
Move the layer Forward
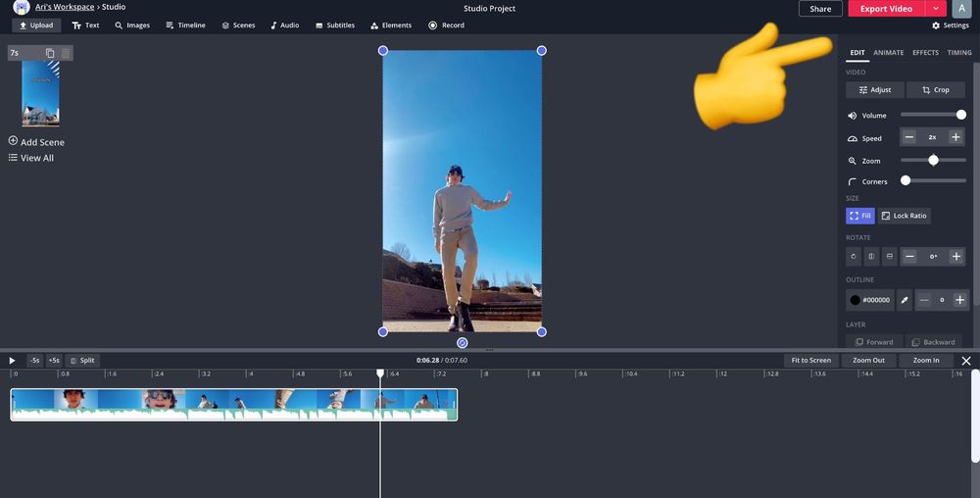[874, 342]
